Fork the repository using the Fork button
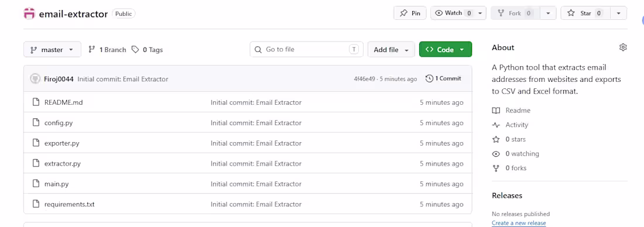 515,13
